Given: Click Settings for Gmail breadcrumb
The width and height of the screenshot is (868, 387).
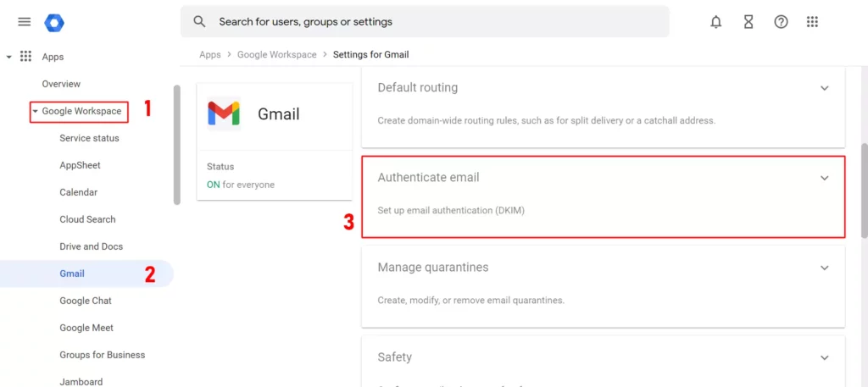Looking at the screenshot, I should click(x=371, y=55).
